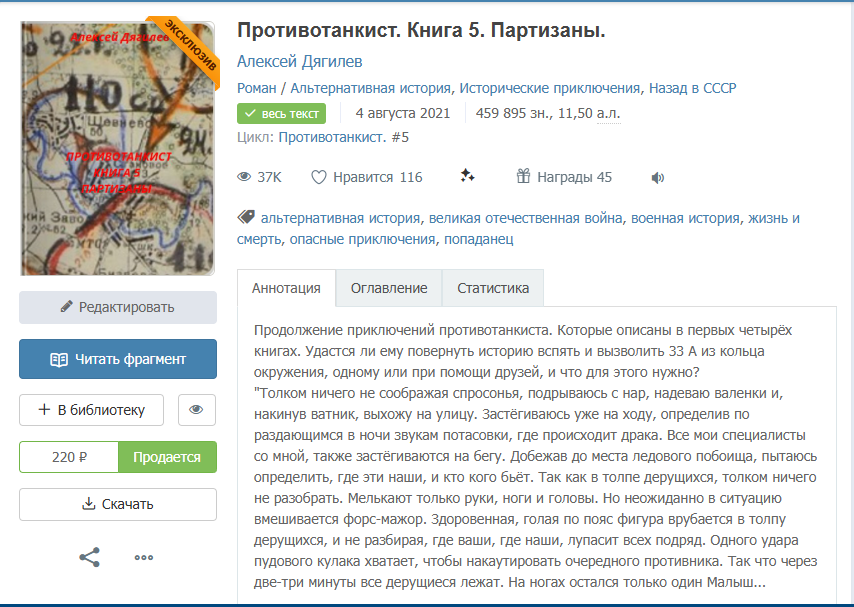Click the share icon below Download
The height and width of the screenshot is (607, 854).
89,557
